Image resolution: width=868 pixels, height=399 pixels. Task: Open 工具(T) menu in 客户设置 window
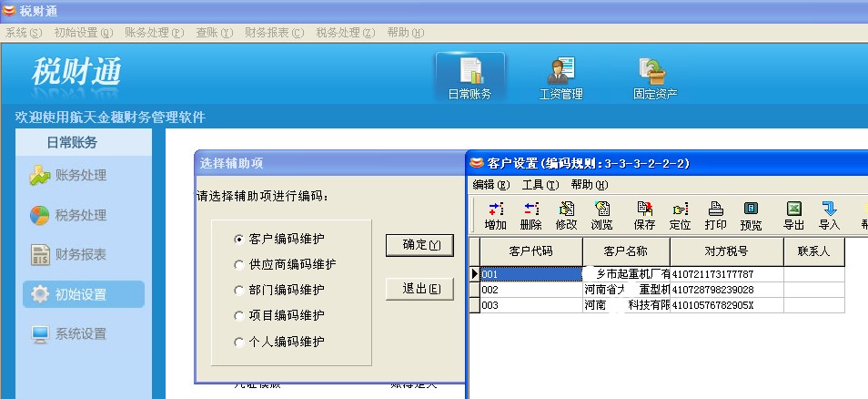pos(540,185)
